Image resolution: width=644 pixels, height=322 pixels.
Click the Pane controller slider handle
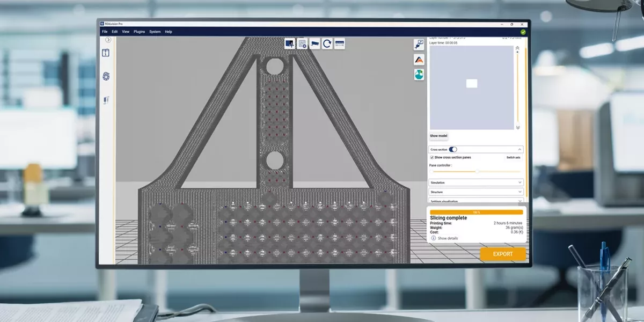[x=477, y=172]
